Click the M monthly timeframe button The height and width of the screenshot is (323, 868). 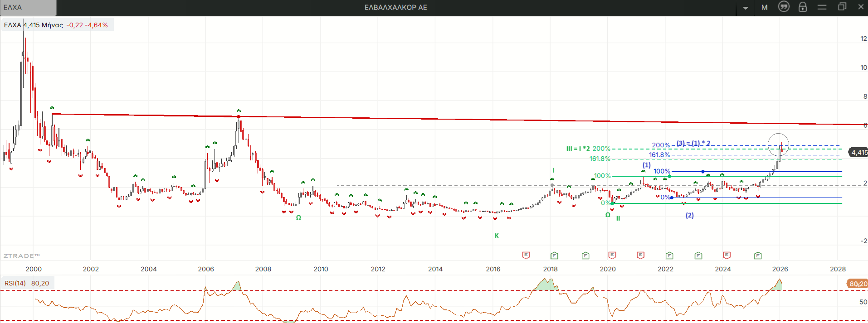point(765,7)
